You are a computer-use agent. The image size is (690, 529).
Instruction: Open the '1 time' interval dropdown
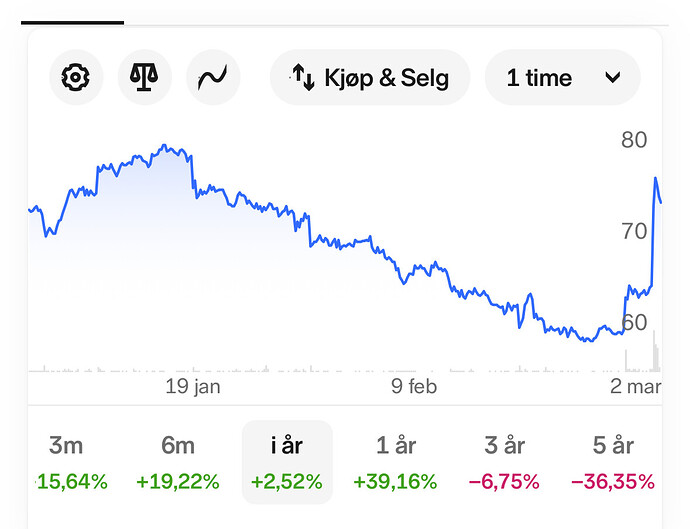click(562, 77)
